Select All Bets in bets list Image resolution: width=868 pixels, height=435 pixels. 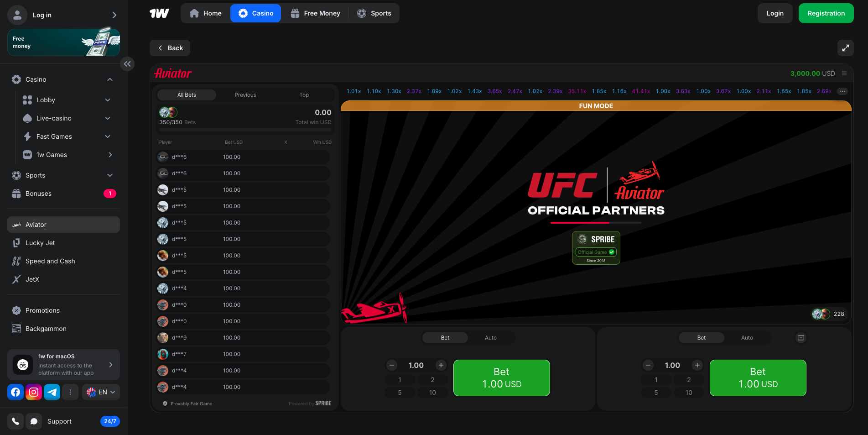187,95
